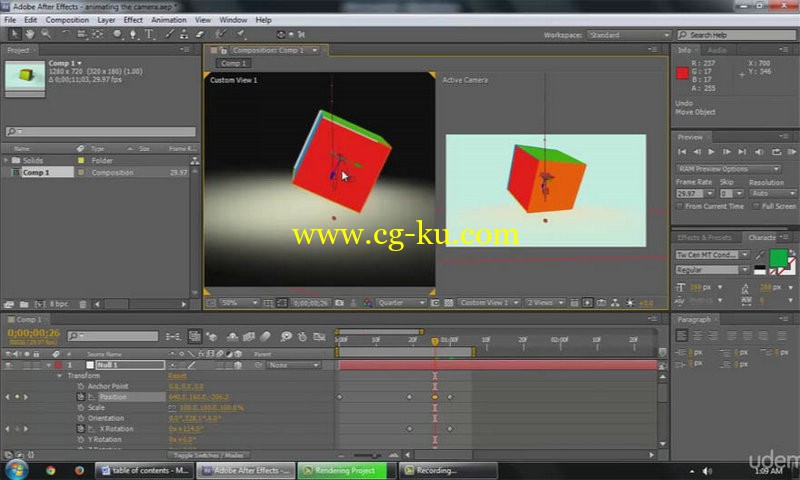The image size is (800, 480).
Task: Select the Roto Brush tool
Action: 220,34
